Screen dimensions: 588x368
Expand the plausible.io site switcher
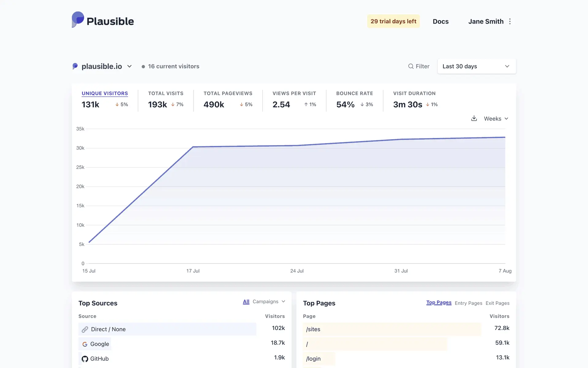130,66
